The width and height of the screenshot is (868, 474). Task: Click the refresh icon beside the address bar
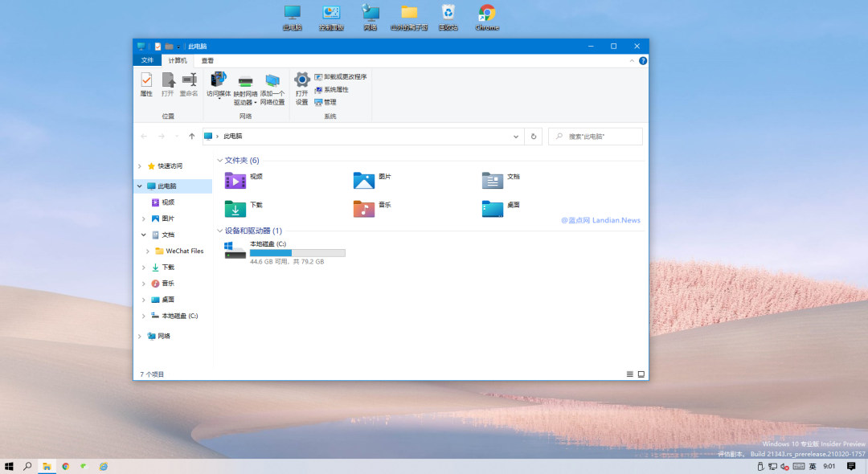[x=533, y=137]
